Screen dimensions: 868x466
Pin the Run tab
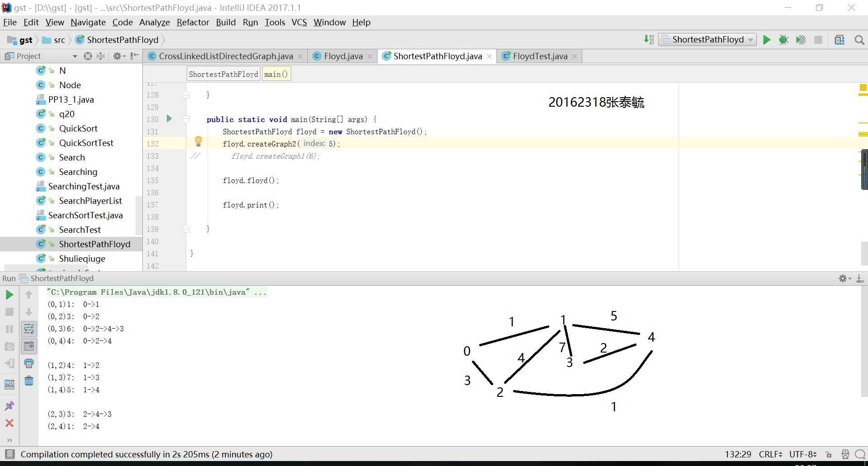[x=9, y=406]
